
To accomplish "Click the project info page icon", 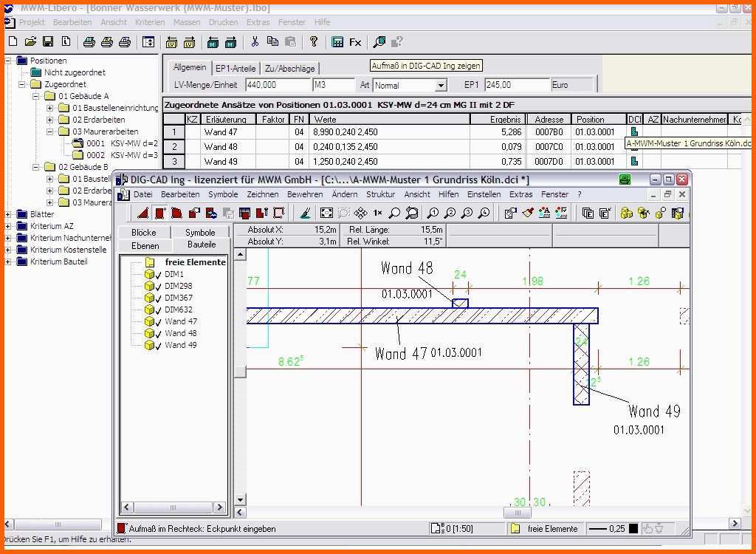I will point(66,42).
